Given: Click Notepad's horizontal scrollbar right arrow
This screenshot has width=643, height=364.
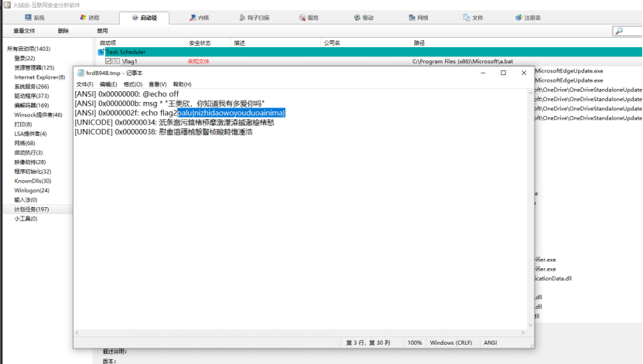Looking at the screenshot, I should [523, 332].
